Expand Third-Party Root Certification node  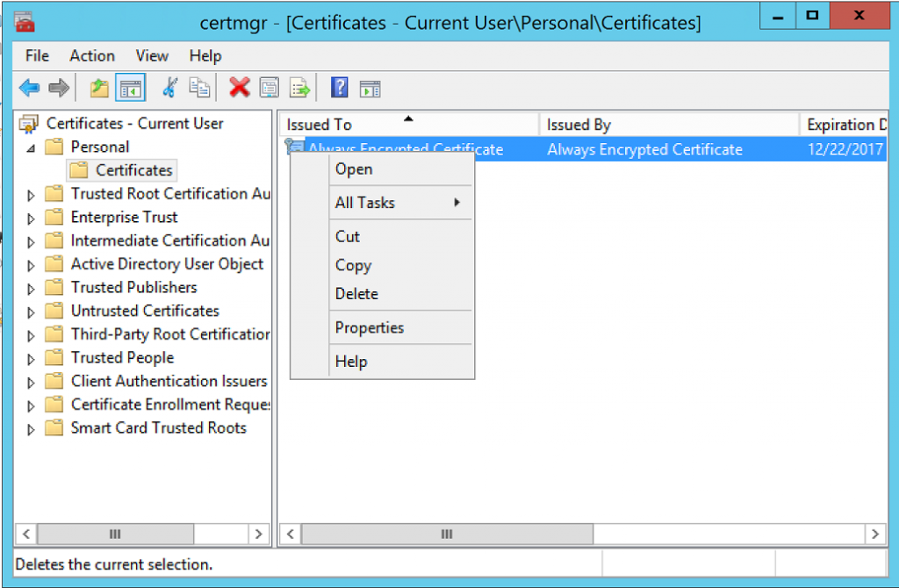(31, 336)
